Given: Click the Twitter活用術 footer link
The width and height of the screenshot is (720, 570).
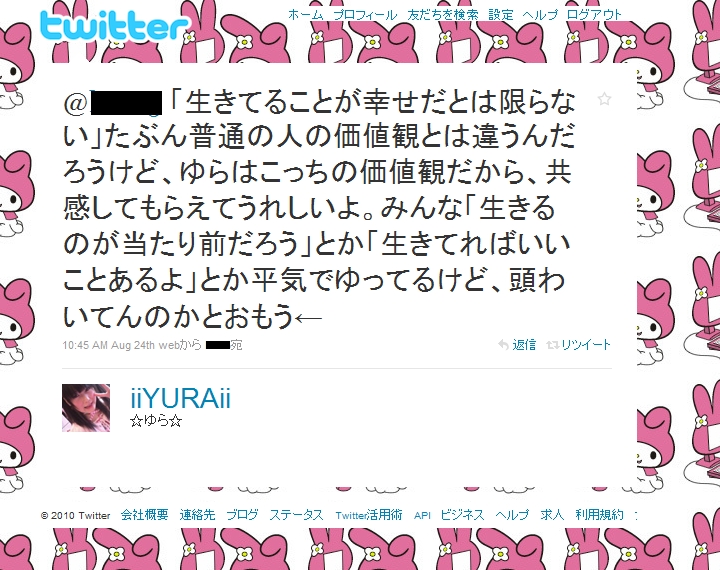Looking at the screenshot, I should coord(369,515).
